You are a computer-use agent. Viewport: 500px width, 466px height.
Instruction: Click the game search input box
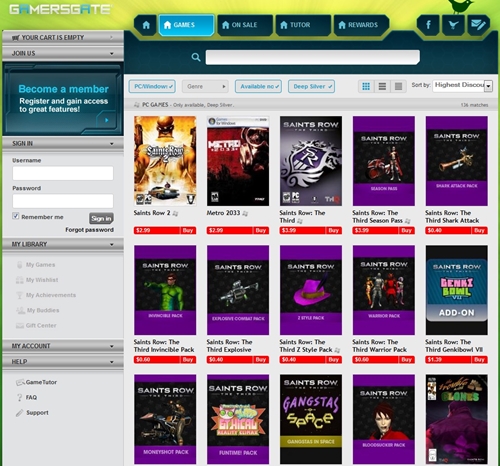[312, 57]
